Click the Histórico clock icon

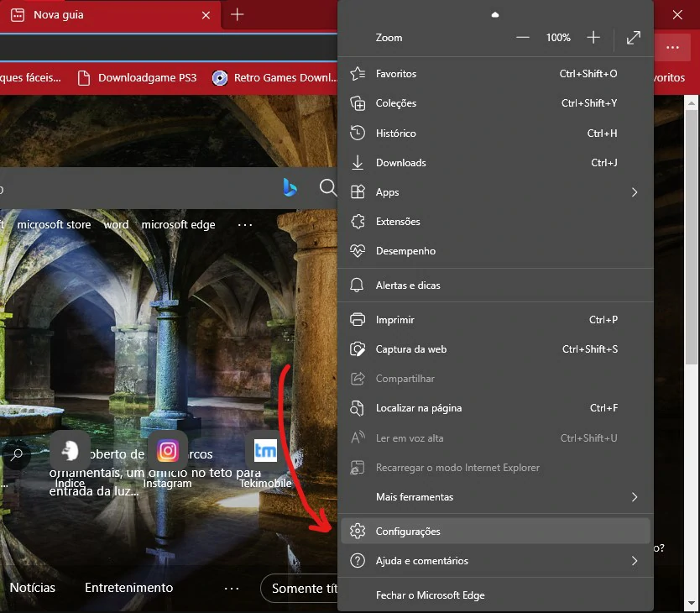click(358, 134)
